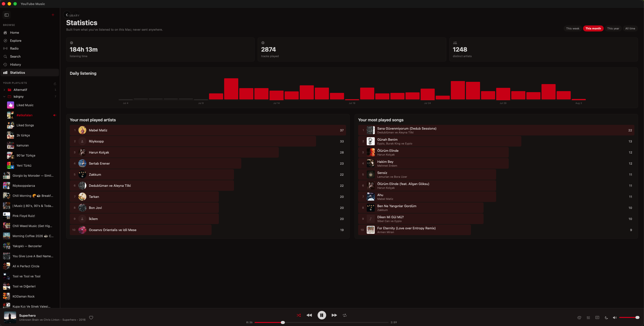Open the theme palette icon
This screenshot has width=644, height=326.
pyautogui.click(x=579, y=317)
